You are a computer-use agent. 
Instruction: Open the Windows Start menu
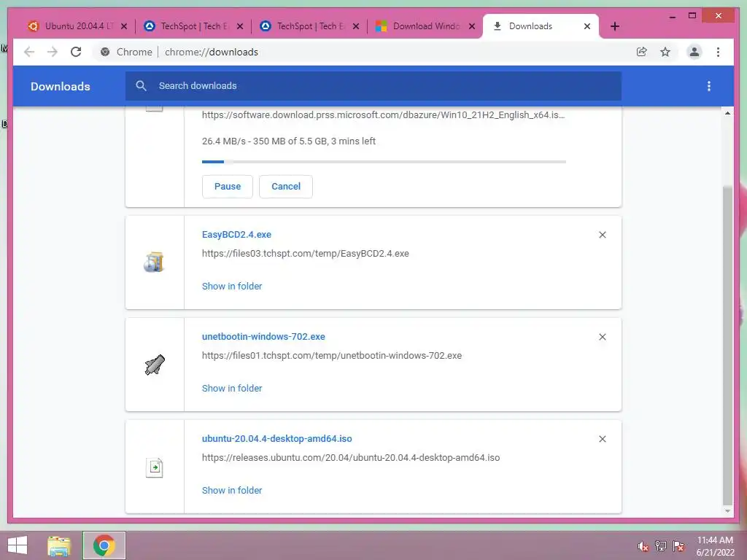18,545
